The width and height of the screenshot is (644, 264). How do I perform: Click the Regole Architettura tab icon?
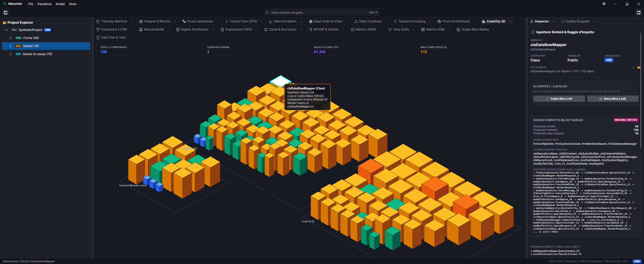click(x=178, y=29)
